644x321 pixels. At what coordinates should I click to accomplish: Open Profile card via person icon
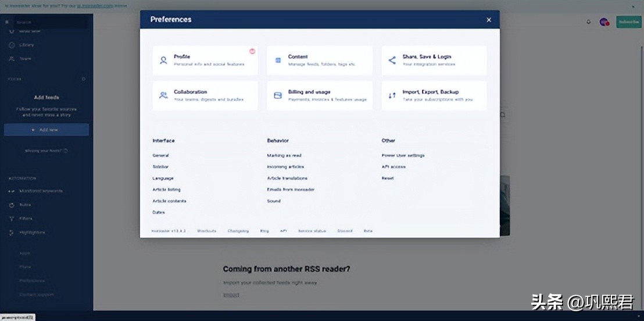click(163, 60)
